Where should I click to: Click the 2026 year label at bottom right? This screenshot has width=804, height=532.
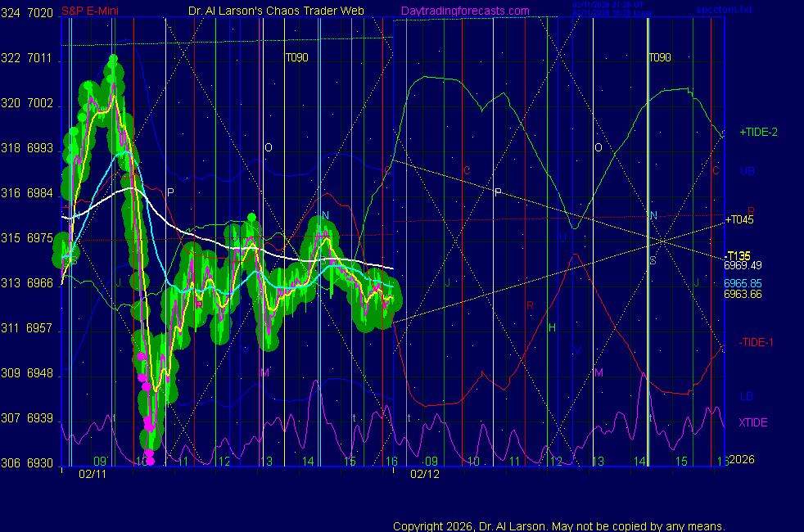[741, 460]
